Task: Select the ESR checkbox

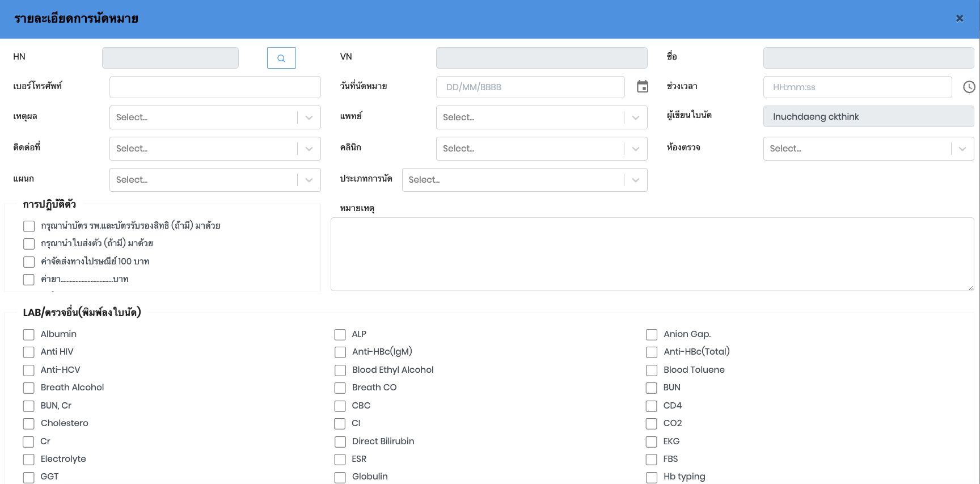Action: (340, 460)
